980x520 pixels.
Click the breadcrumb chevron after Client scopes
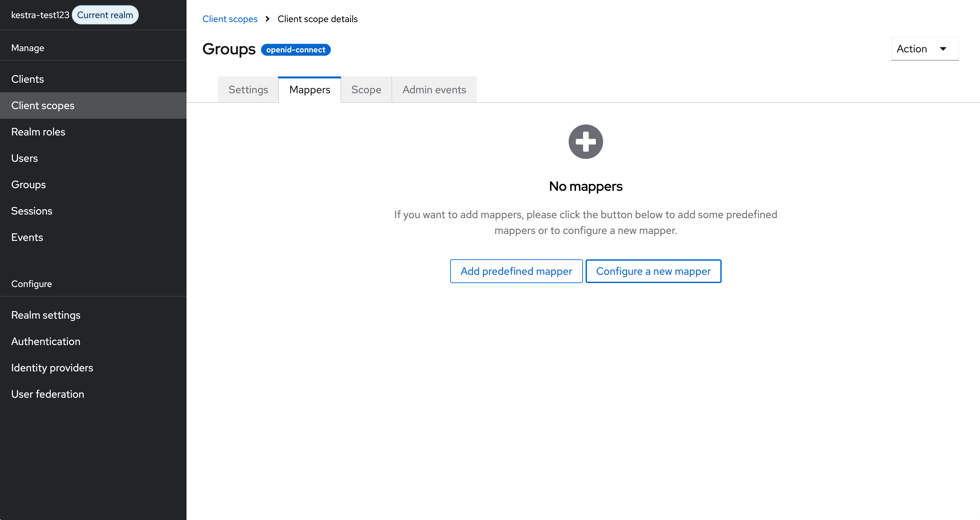coord(268,18)
